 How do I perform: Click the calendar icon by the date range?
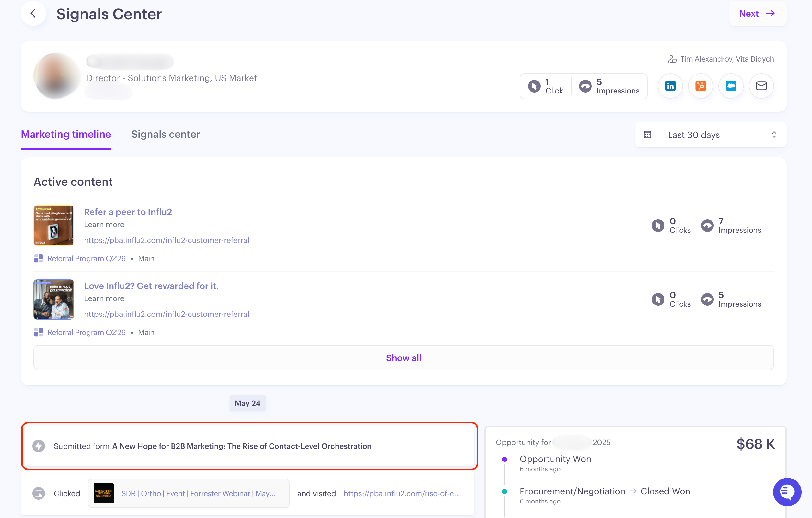coord(647,135)
